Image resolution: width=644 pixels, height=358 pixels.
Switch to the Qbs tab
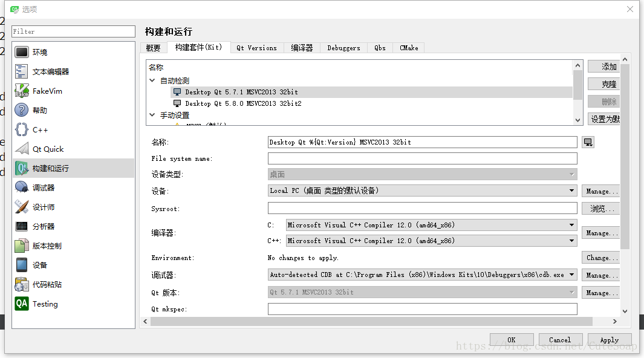point(380,48)
